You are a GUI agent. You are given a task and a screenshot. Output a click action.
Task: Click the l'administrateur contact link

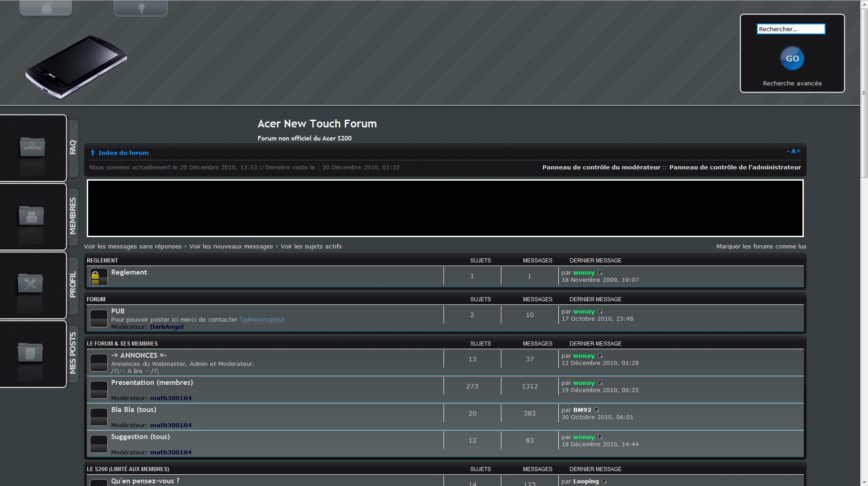(x=262, y=320)
